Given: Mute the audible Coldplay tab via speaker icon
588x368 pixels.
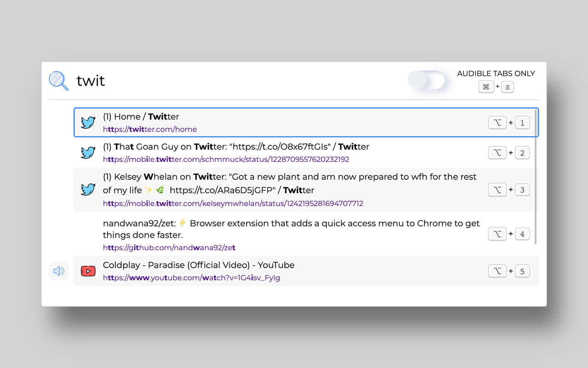Looking at the screenshot, I should (x=59, y=271).
